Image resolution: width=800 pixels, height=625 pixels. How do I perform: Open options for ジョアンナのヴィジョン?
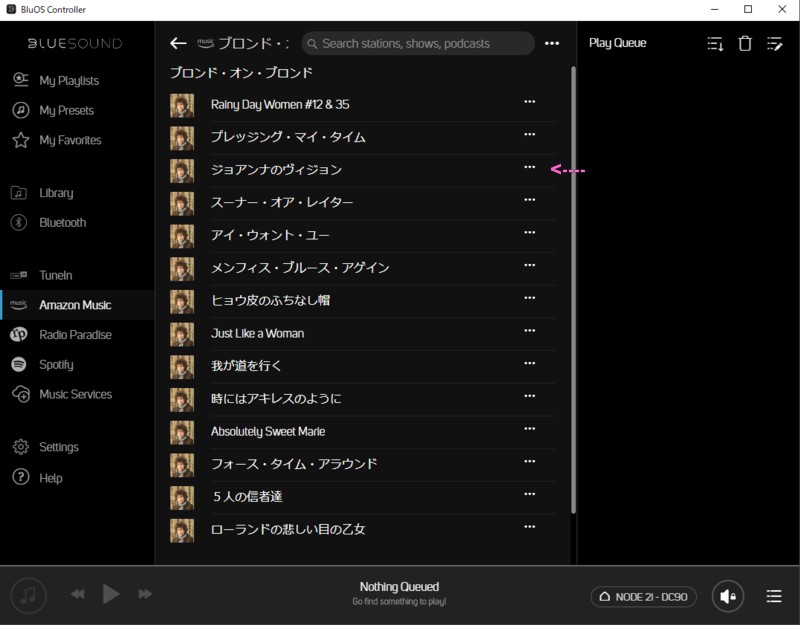click(x=530, y=167)
